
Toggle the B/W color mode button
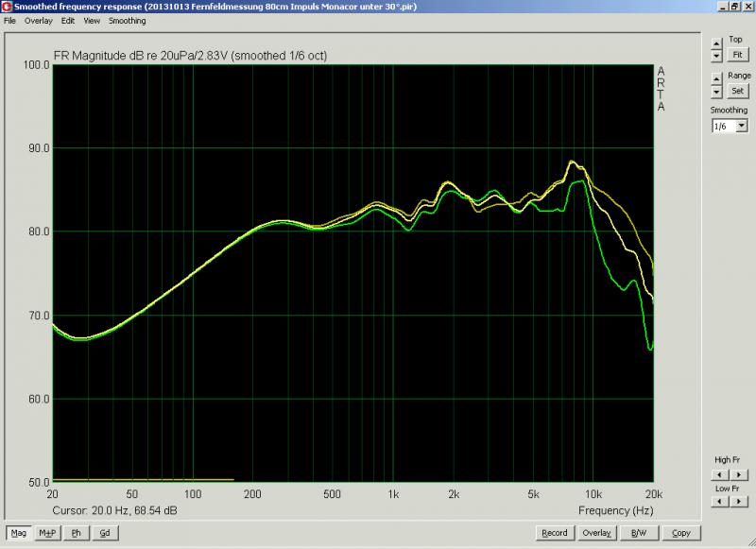coord(639,533)
